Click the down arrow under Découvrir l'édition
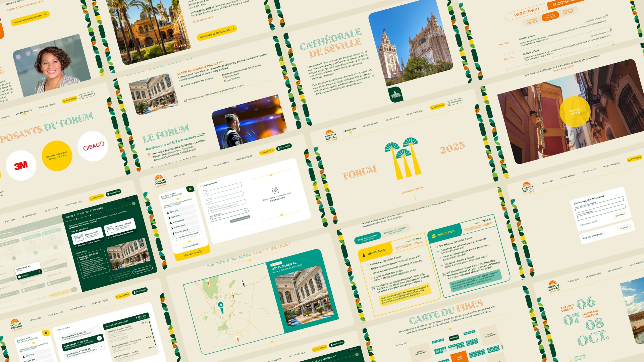The image size is (644, 362). (415, 197)
